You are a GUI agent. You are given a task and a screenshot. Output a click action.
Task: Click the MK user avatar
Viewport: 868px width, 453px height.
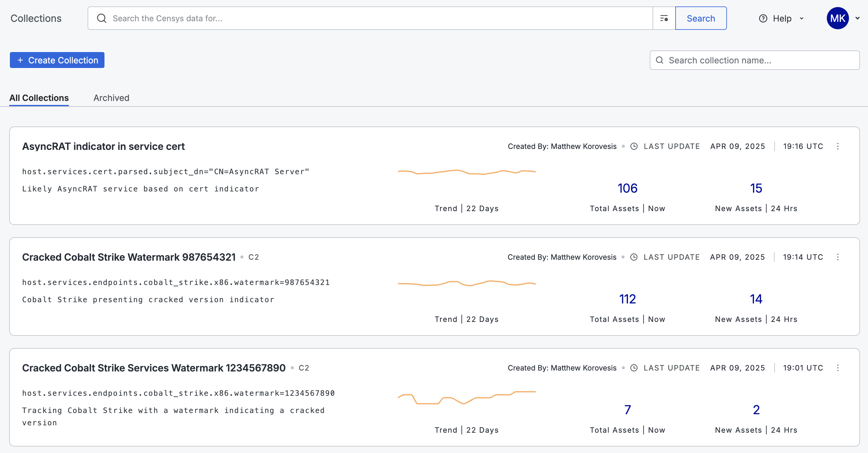(x=837, y=18)
